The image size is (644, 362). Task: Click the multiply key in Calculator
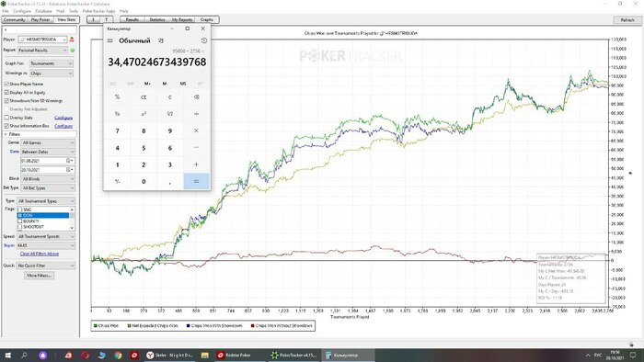[x=196, y=130]
